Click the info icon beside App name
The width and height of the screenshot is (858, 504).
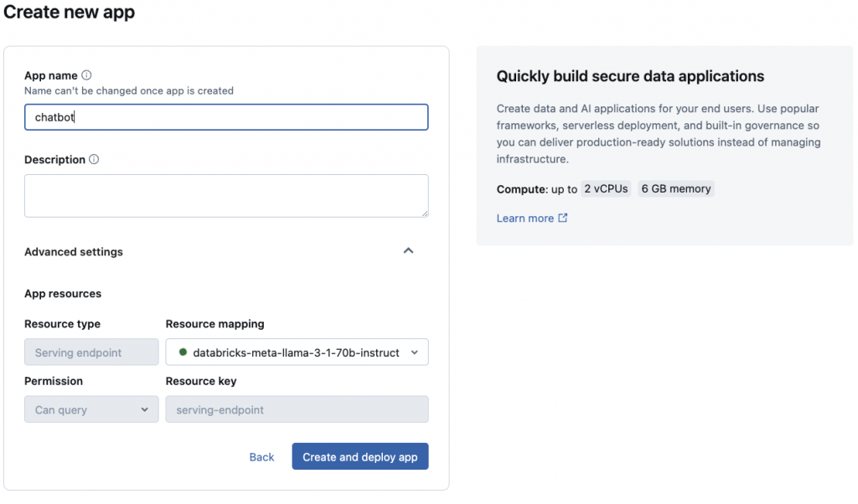[86, 75]
